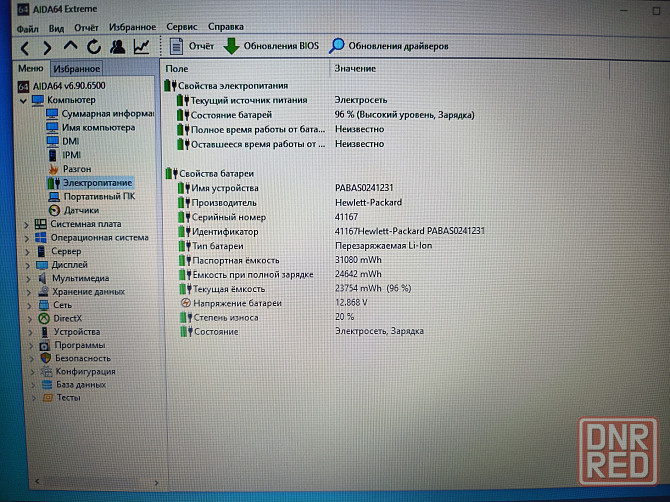Expand the Дисплей tree node

[27, 265]
